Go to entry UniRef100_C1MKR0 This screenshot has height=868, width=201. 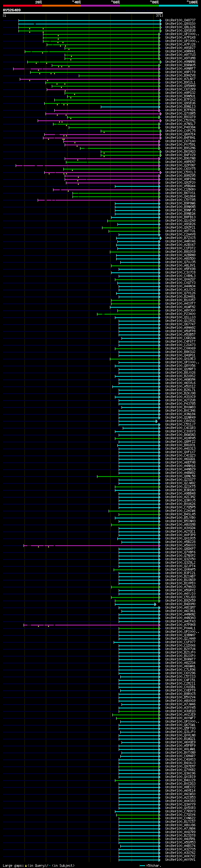coord(180,190)
